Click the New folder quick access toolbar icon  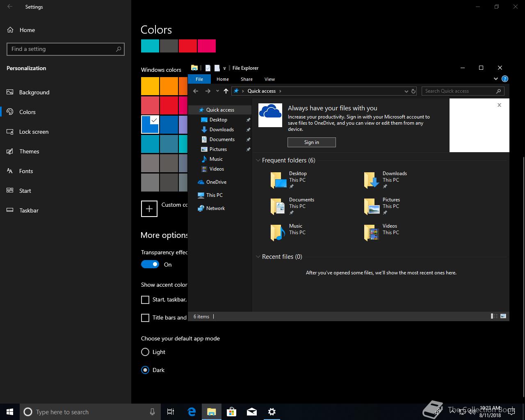coord(217,68)
